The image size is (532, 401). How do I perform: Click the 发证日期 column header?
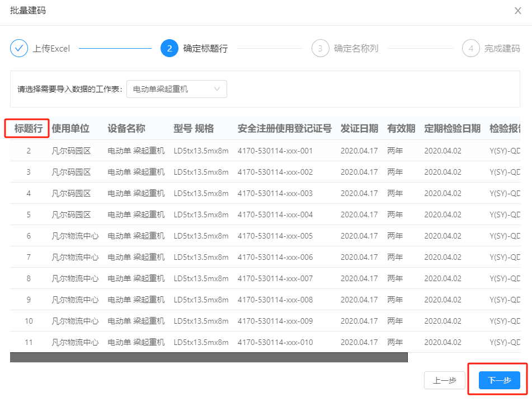(x=359, y=129)
